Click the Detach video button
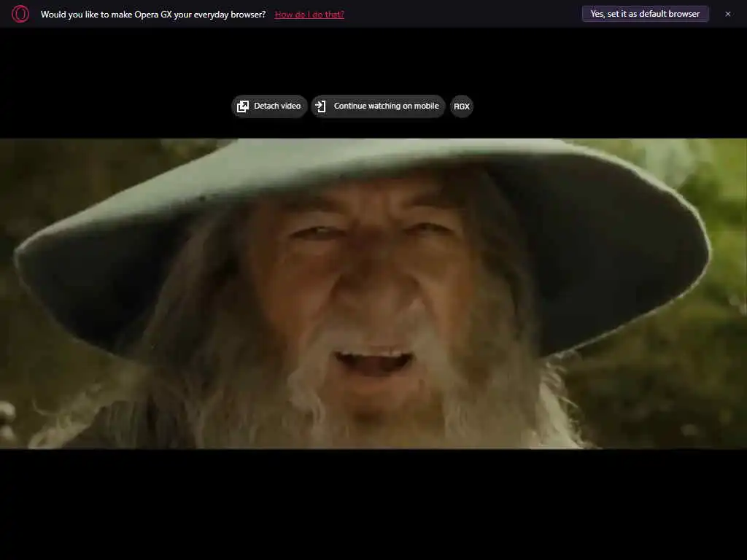The image size is (747, 560). (269, 106)
